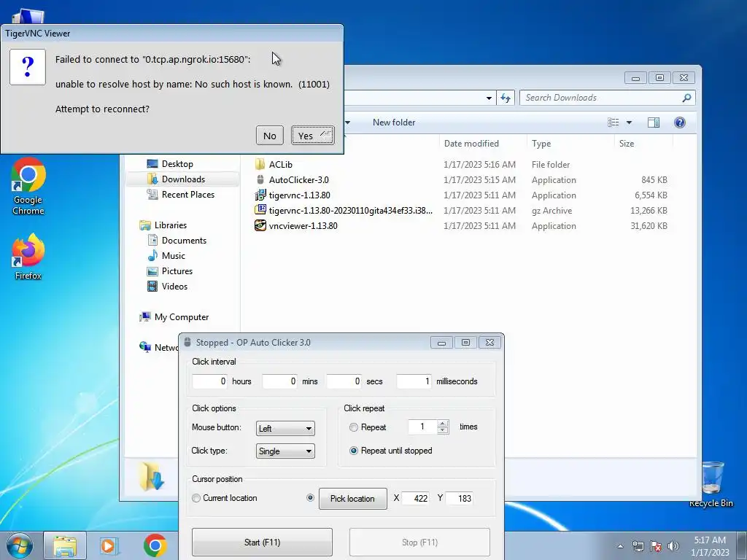Click the milliseconds interval field
The width and height of the screenshot is (747, 560).
point(414,381)
